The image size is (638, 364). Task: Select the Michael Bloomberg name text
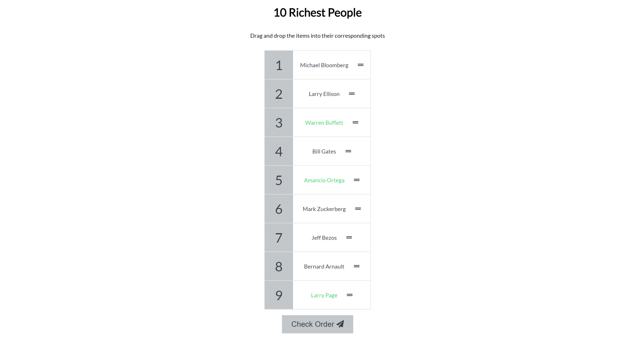pyautogui.click(x=324, y=65)
